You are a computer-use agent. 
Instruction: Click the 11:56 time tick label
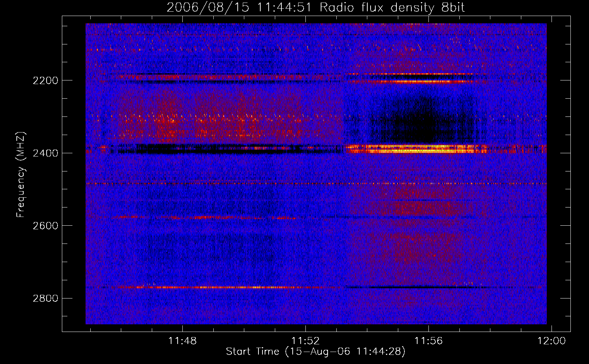[x=429, y=341]
